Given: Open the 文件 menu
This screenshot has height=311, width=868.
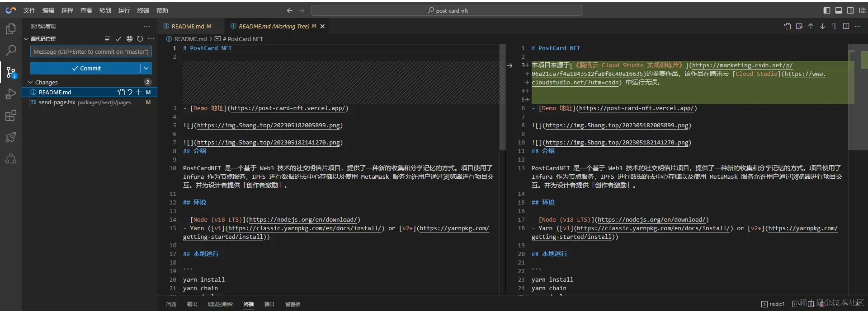Looking at the screenshot, I should [x=29, y=10].
